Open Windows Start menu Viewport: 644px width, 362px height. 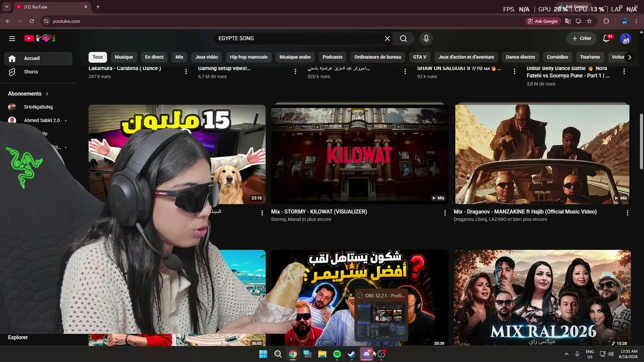tap(263, 354)
